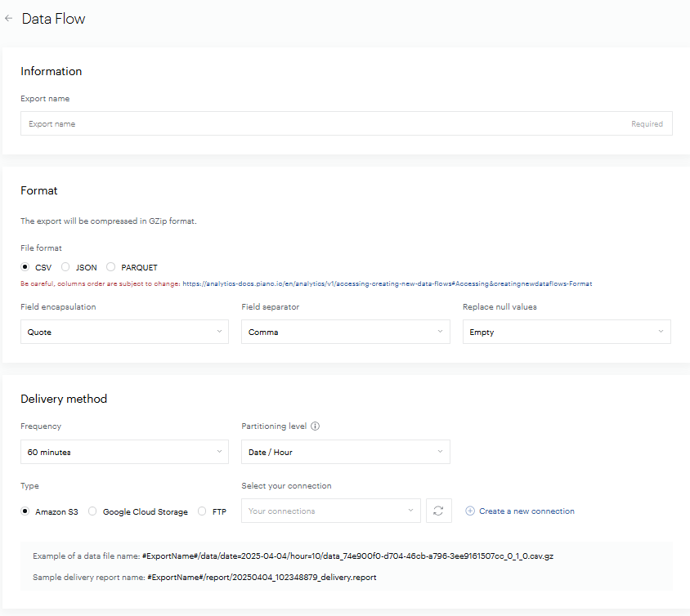This screenshot has width=690, height=616.
Task: Open the Your connections dropdown
Action: pyautogui.click(x=330, y=511)
